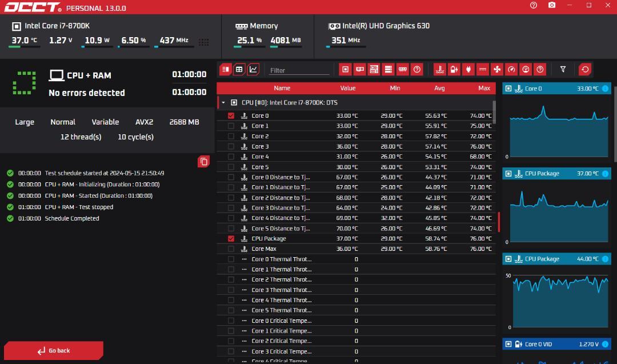The image size is (617, 364).
Task: Click the 'Schedule Completed' log entry
Action: click(x=72, y=218)
